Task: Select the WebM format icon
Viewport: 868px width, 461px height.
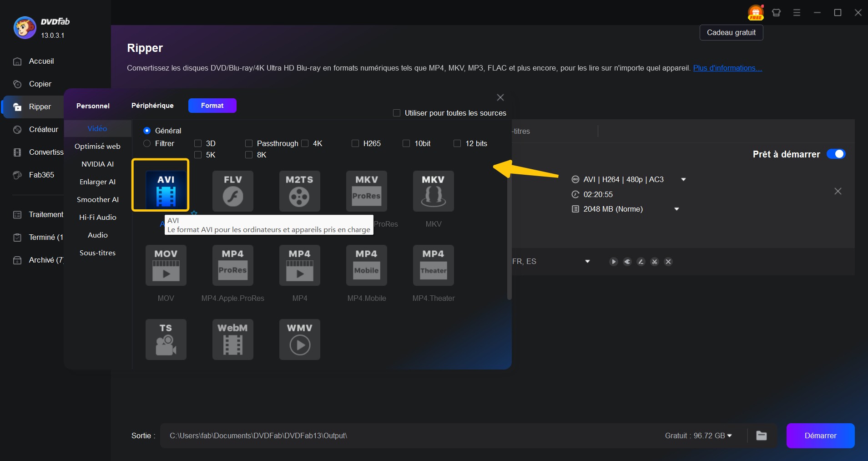Action: (232, 339)
